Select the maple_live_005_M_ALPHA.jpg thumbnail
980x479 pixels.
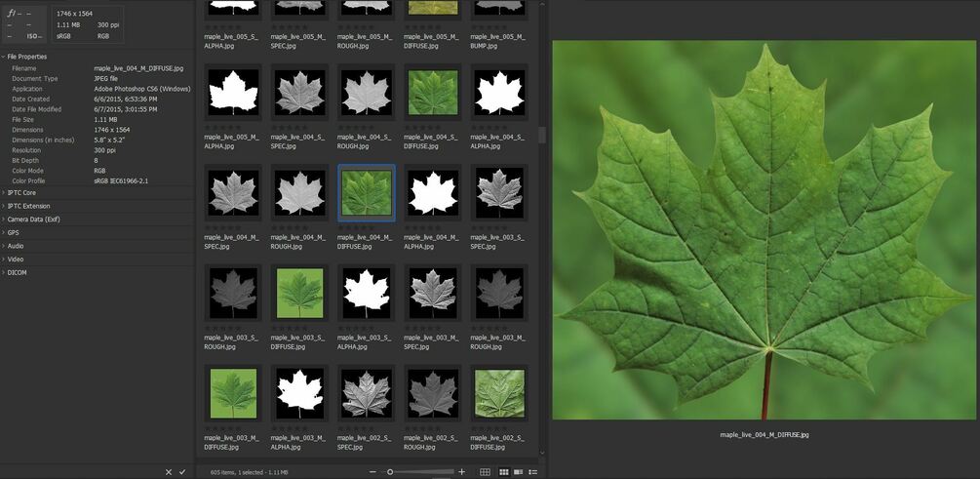pos(233,93)
